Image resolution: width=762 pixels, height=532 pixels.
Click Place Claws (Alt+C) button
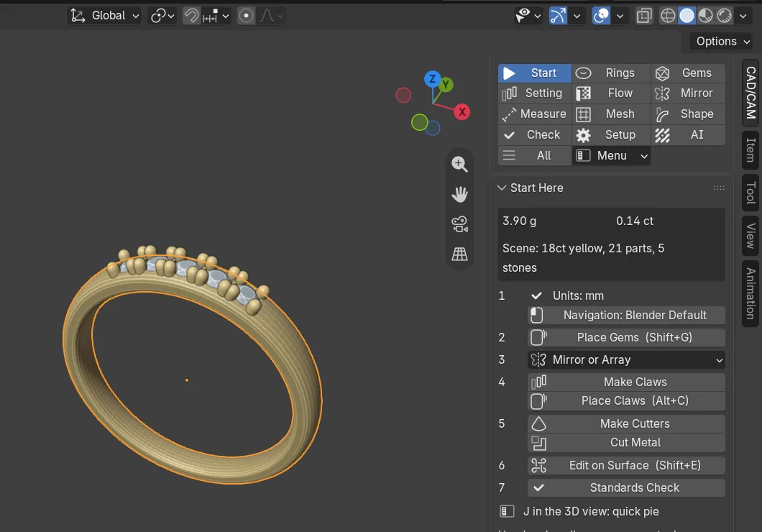coord(626,401)
